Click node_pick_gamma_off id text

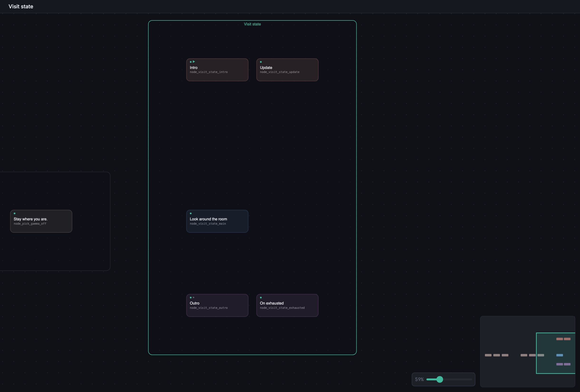point(30,224)
